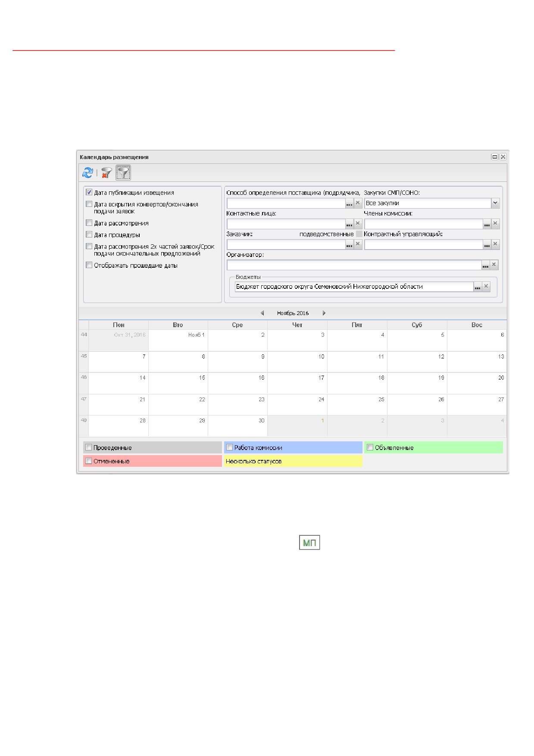This screenshot has width=534, height=756.
Task: Enable Дата рассмотрения checkbox
Action: [x=89, y=223]
